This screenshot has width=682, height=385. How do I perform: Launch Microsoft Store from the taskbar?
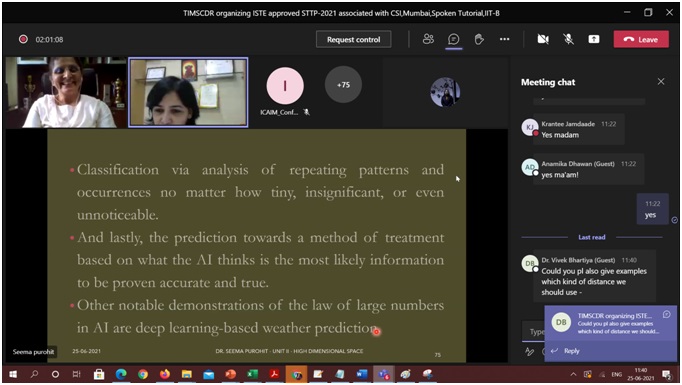click(x=99, y=374)
